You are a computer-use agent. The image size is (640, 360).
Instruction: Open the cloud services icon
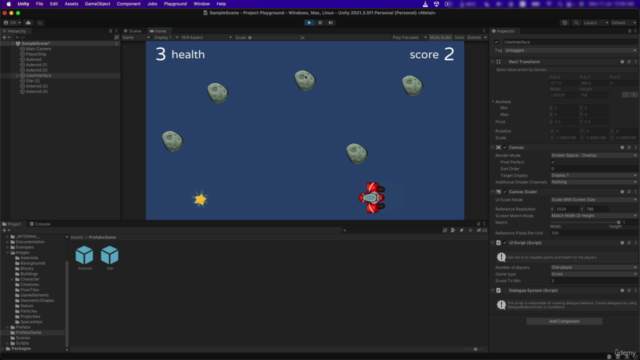[28, 23]
